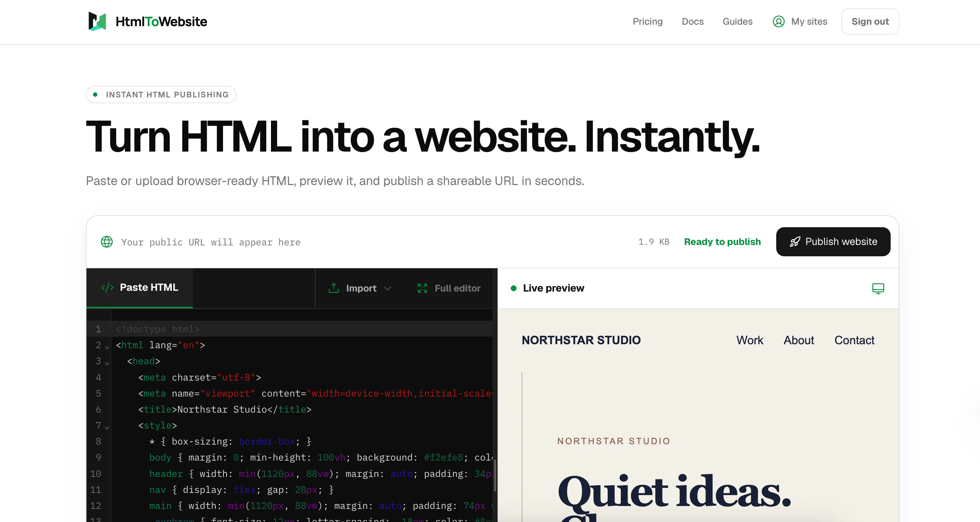980x522 pixels.
Task: Open the Docs page
Action: pos(692,22)
